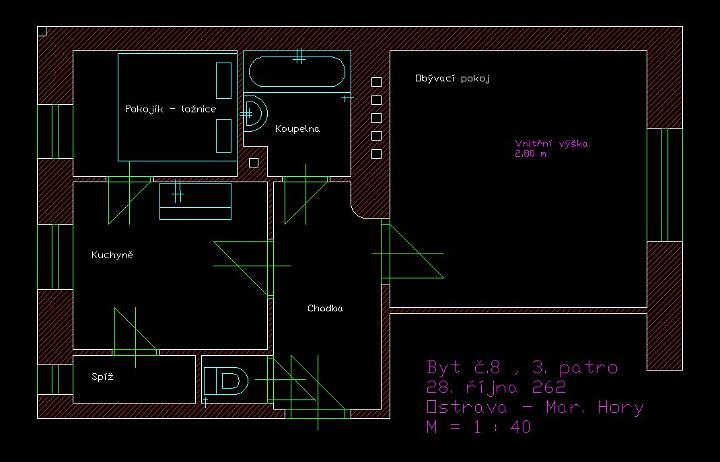Select the 'Spíž' room label
720x462 pixels.
[102, 377]
